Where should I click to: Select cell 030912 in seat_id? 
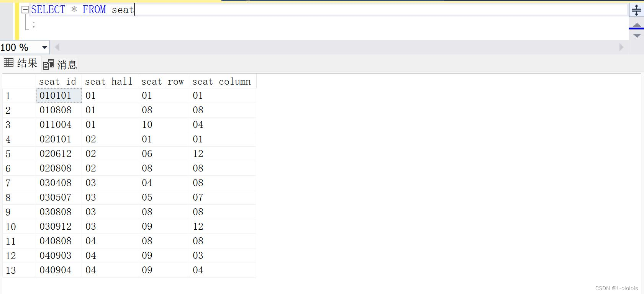[x=59, y=227]
